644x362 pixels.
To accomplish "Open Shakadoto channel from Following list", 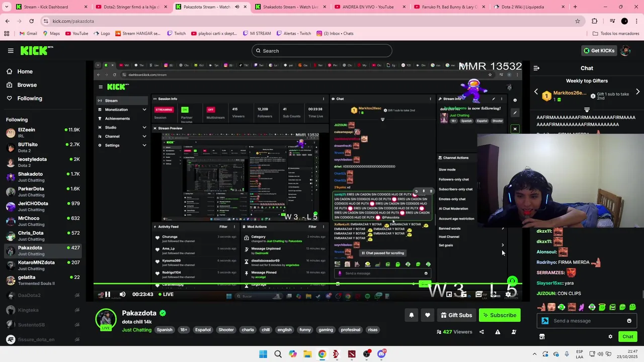I will (43, 177).
